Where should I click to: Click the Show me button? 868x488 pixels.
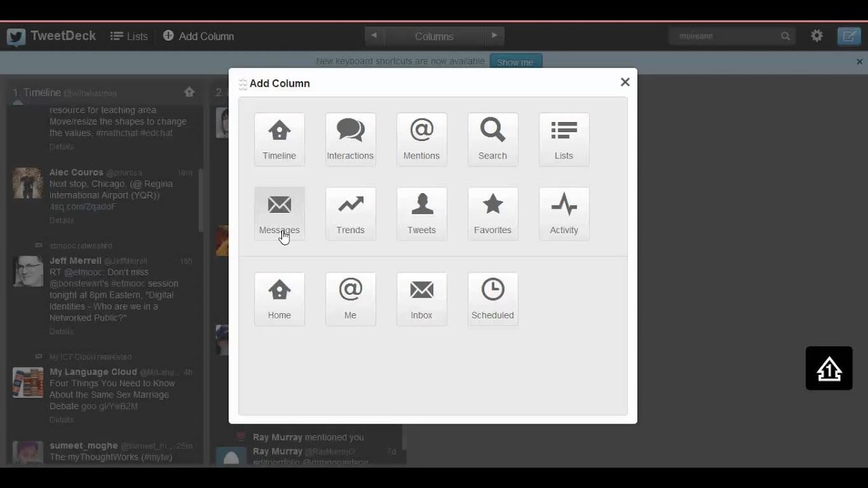[x=515, y=62]
